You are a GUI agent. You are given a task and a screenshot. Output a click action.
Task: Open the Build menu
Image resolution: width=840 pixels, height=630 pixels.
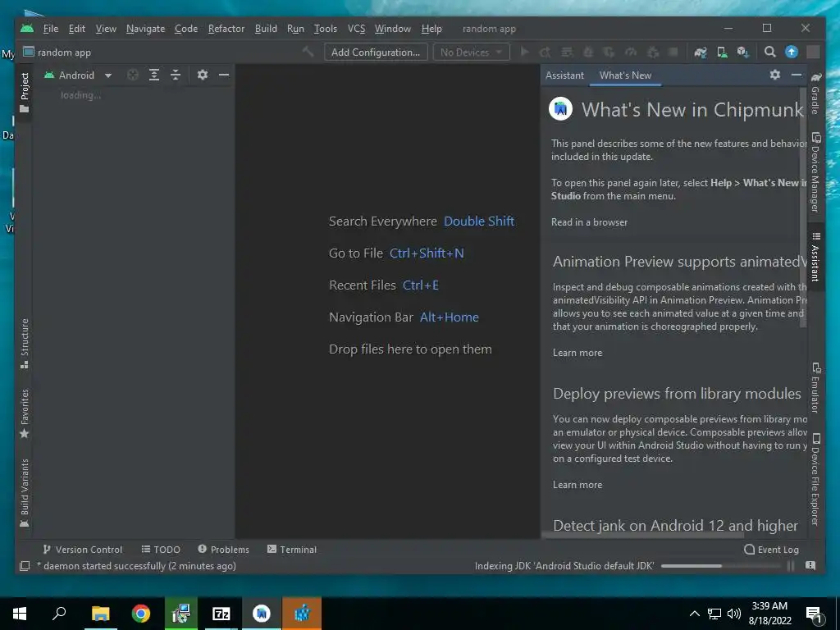coord(266,29)
